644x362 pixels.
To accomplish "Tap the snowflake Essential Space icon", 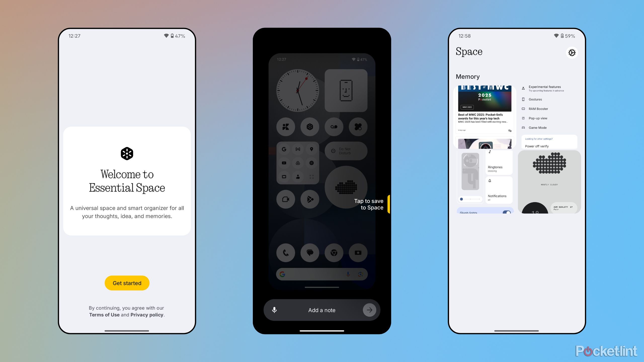I will tap(127, 153).
